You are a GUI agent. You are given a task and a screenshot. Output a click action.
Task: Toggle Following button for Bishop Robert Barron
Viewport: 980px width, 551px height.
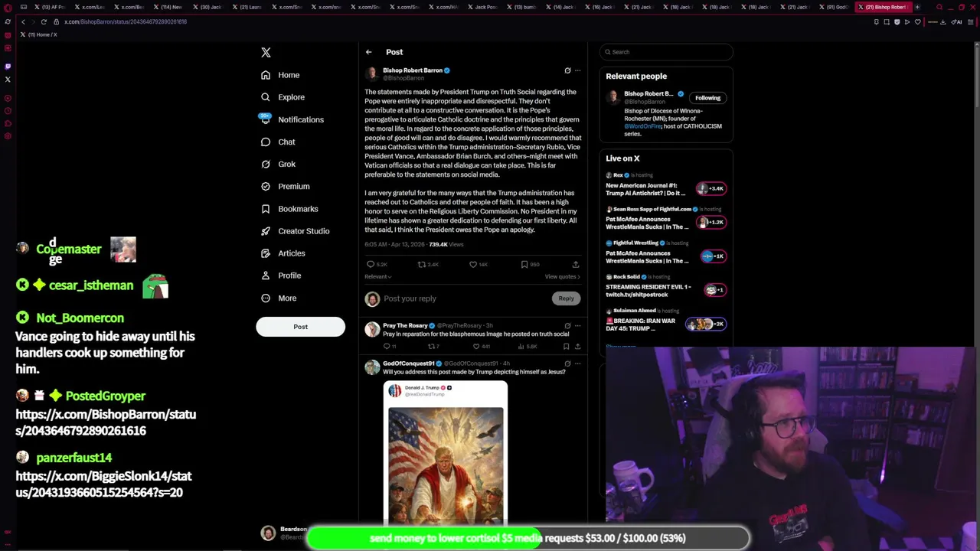[x=707, y=98]
